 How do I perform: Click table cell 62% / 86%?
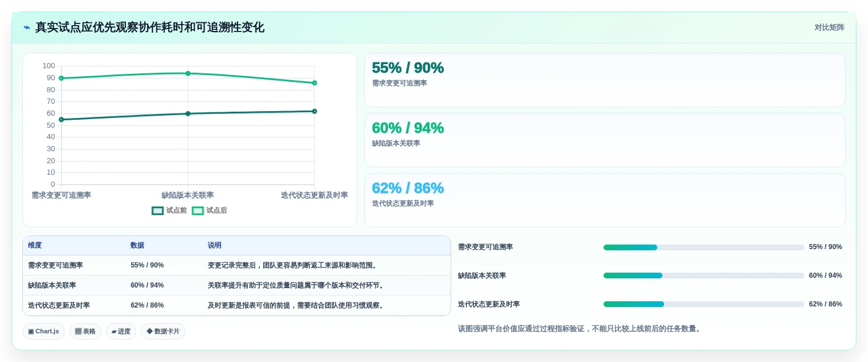click(x=147, y=305)
